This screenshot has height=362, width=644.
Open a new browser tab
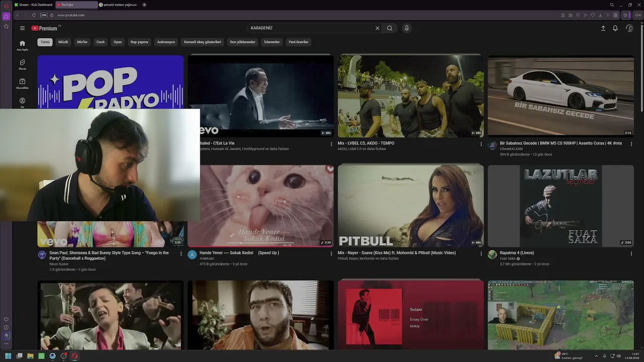pos(144,5)
